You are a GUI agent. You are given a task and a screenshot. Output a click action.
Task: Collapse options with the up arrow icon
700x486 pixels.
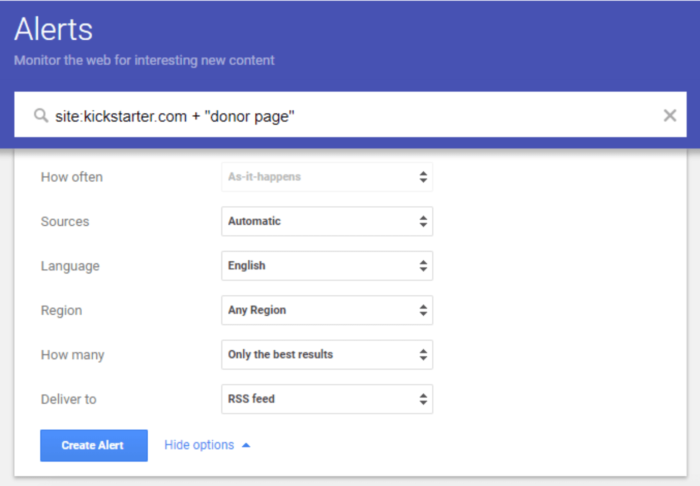coord(246,445)
